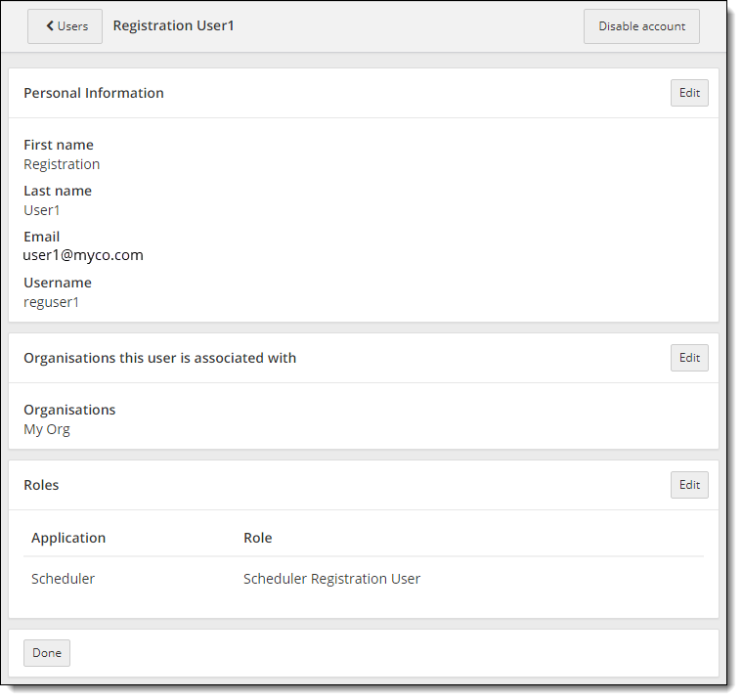Image resolution: width=742 pixels, height=700 pixels.
Task: Click the Roles section heading
Action: tap(41, 485)
